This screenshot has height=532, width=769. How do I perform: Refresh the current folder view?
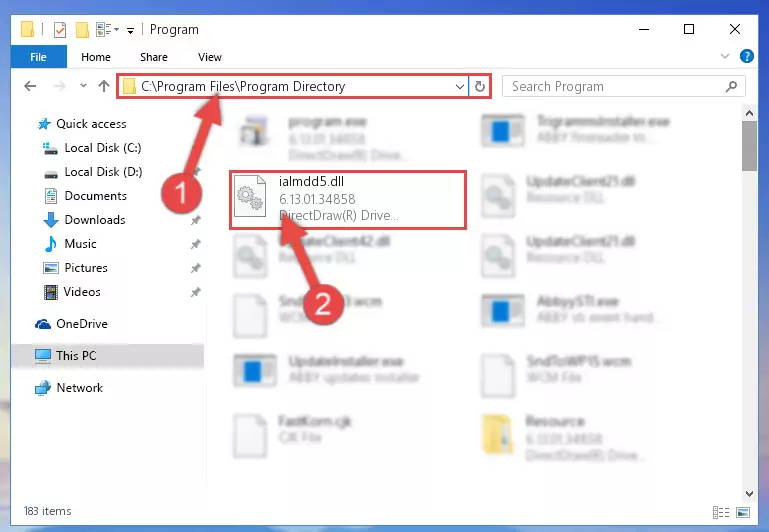click(x=480, y=86)
